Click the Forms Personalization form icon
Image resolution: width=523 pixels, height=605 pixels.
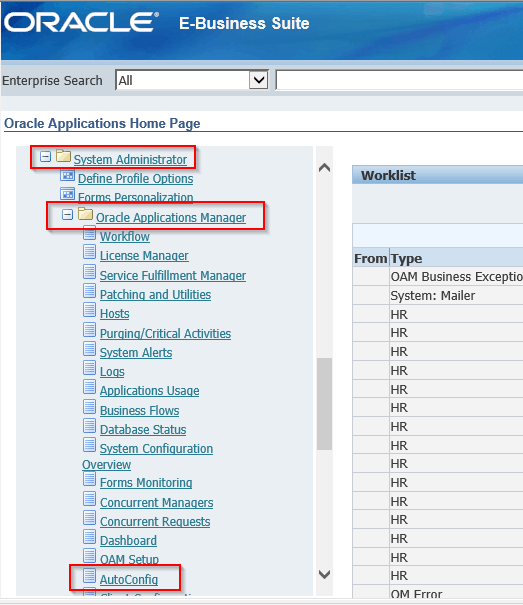pos(68,194)
